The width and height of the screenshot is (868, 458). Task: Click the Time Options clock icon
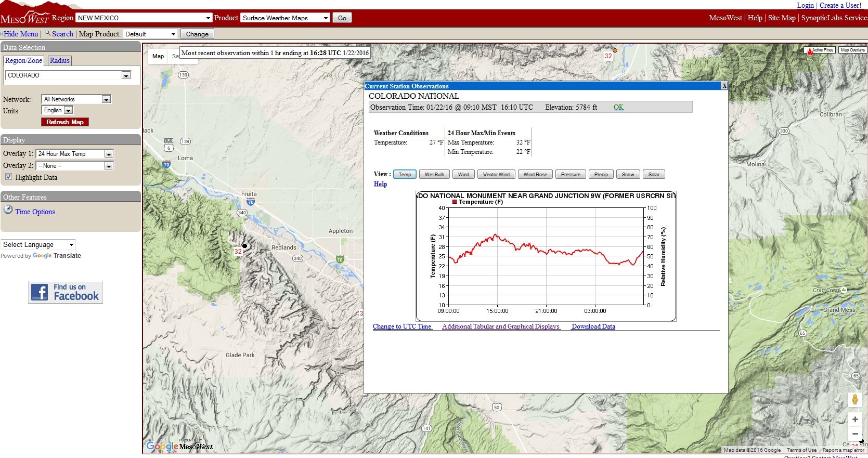(8, 210)
